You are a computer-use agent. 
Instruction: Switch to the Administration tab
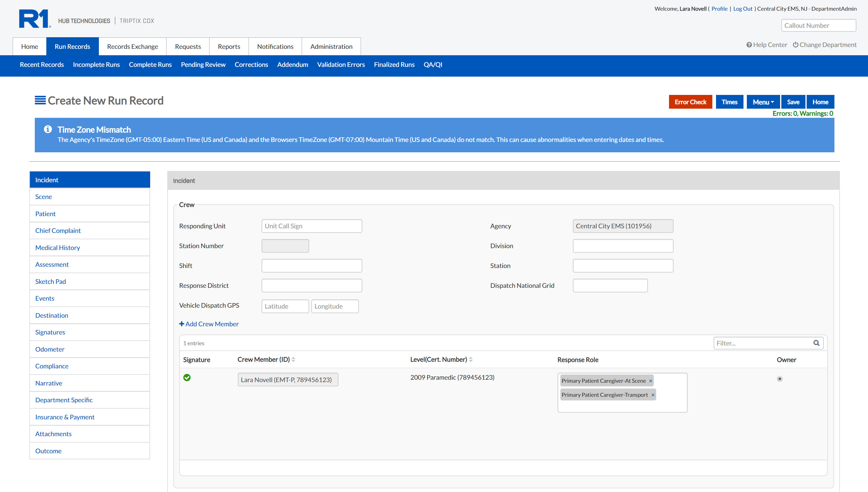point(331,46)
